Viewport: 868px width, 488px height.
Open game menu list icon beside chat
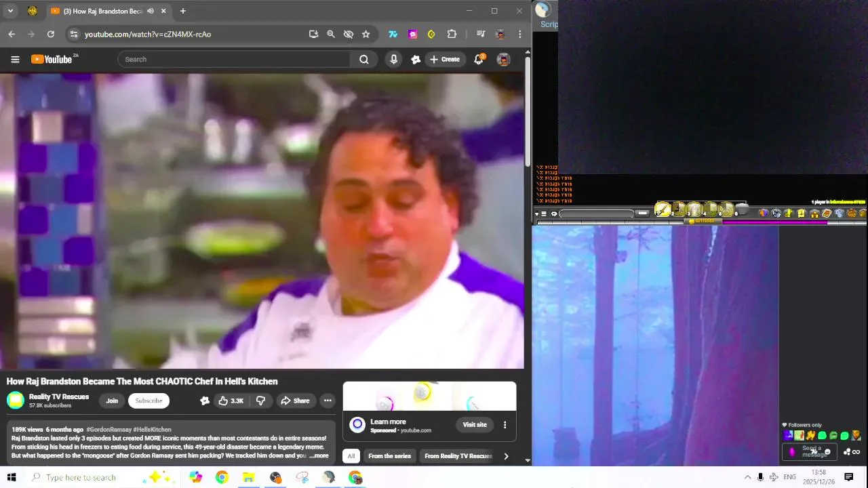point(544,213)
